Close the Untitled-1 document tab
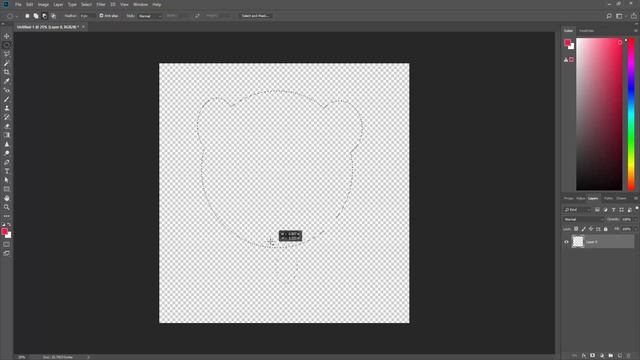The width and height of the screenshot is (640, 360). point(83,27)
